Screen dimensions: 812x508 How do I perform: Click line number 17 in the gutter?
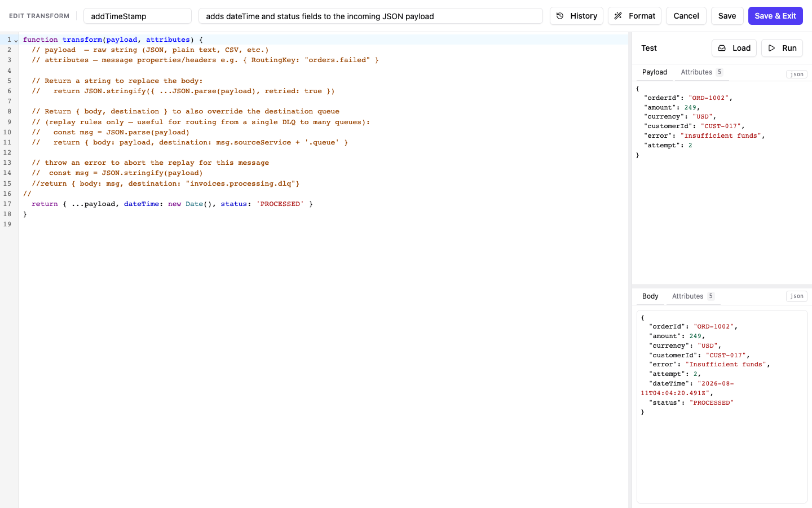pos(7,204)
